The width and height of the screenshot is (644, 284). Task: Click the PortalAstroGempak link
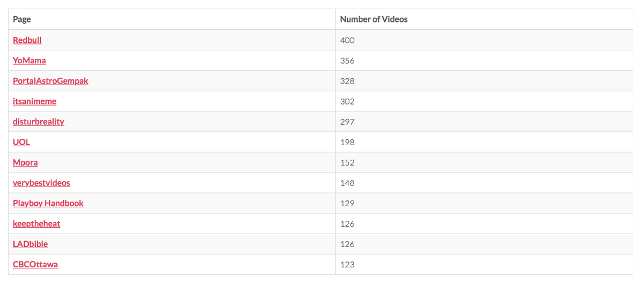[x=50, y=81]
